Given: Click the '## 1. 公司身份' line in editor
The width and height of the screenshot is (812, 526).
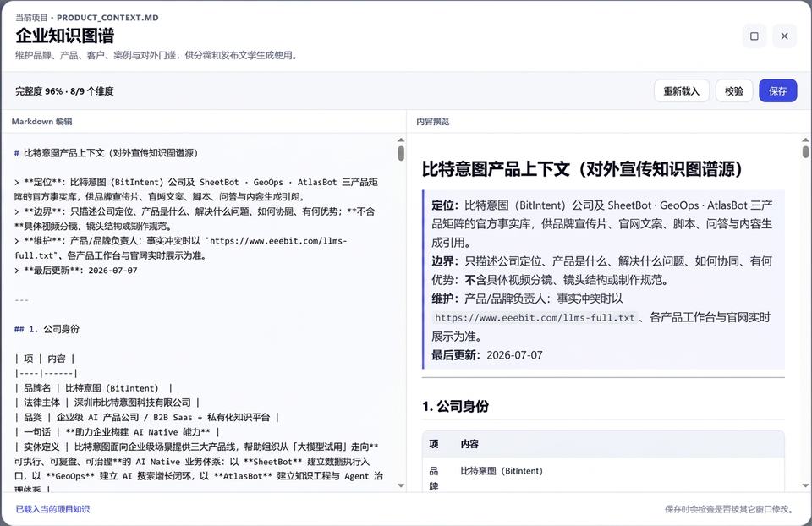Looking at the screenshot, I should (x=47, y=329).
